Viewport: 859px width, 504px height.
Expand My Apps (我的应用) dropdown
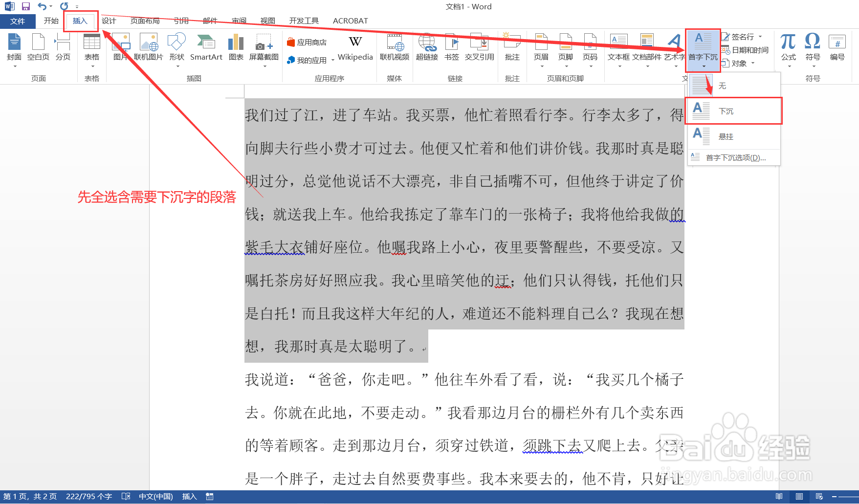coord(333,60)
